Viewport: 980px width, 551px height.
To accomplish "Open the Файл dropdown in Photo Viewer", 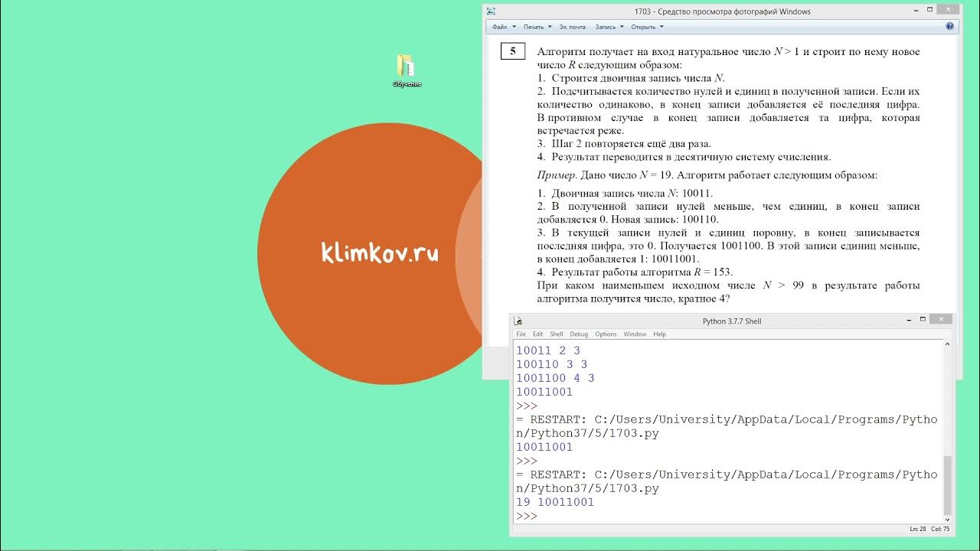I will [x=504, y=27].
